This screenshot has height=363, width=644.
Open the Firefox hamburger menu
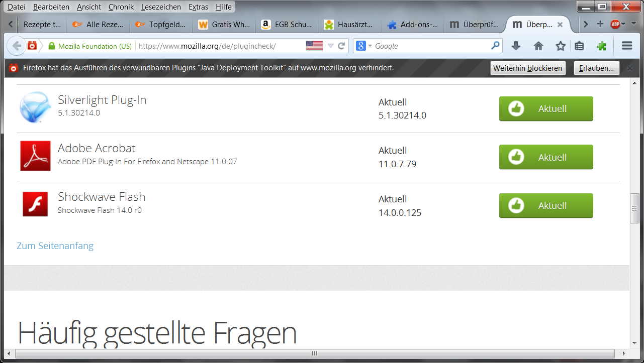coord(627,46)
